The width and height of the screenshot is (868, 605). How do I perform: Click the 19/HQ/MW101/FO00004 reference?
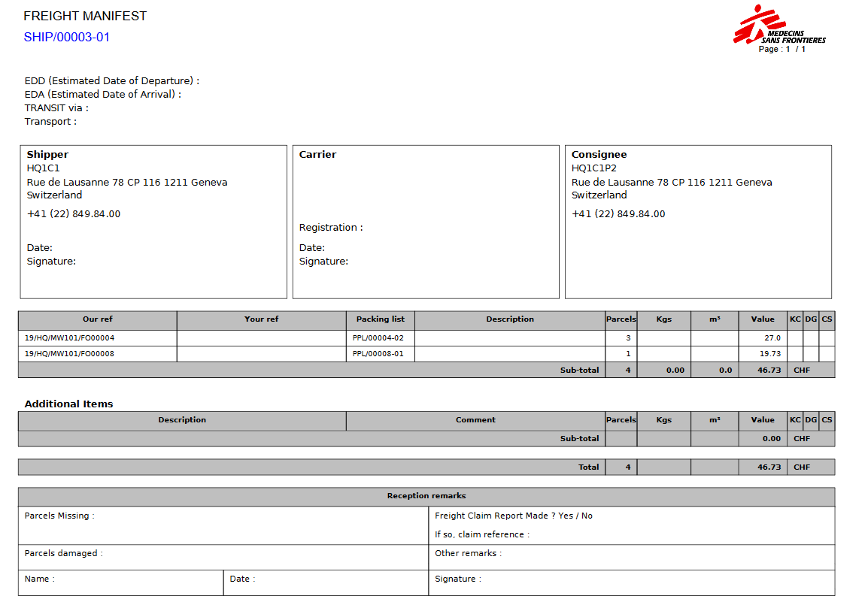[70, 338]
